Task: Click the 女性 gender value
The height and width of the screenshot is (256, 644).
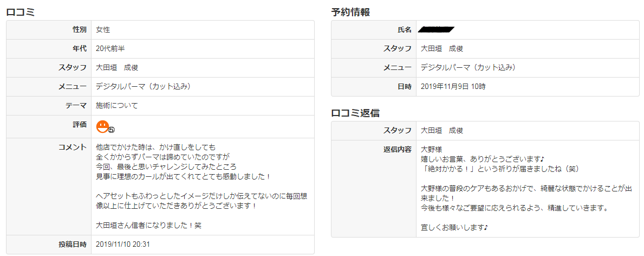Action: (103, 30)
